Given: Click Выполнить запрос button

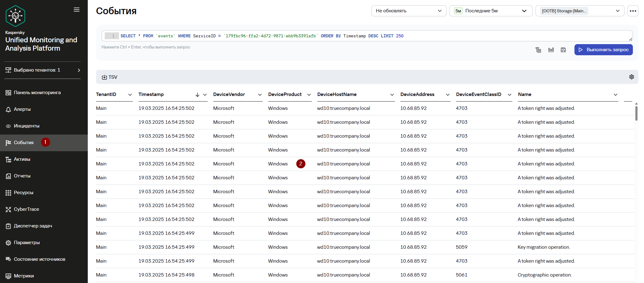Looking at the screenshot, I should 604,50.
